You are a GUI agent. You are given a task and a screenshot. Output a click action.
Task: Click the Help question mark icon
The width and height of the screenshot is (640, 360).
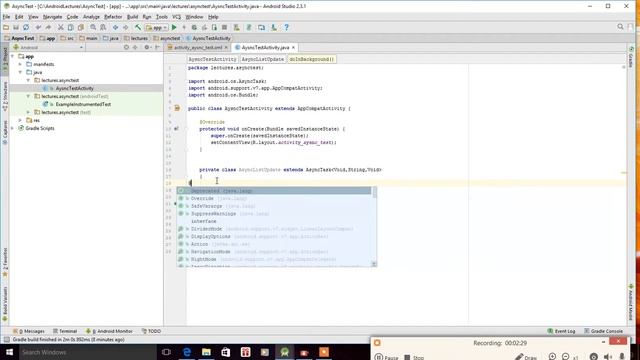click(287, 27)
